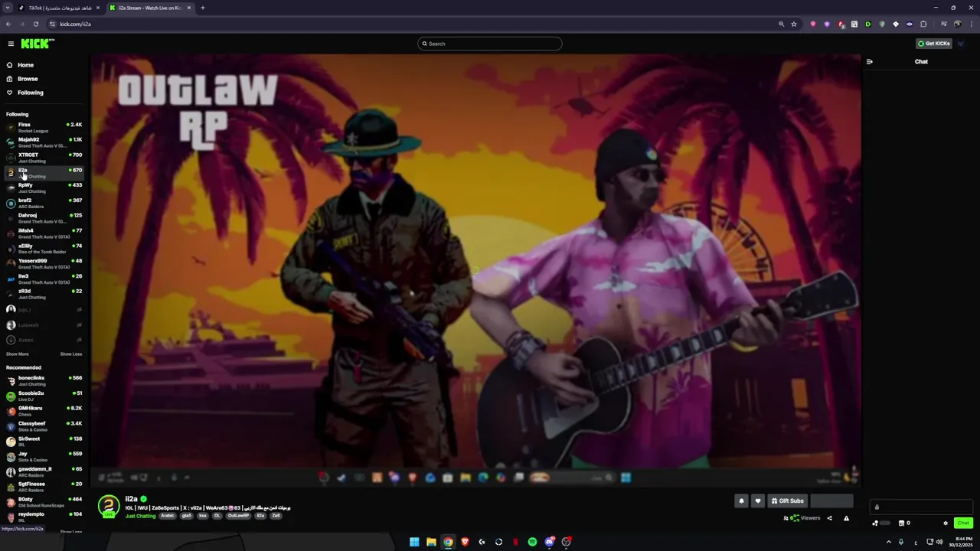Open SgtFinesse recommended channel
This screenshot has height=551, width=980.
tap(44, 487)
